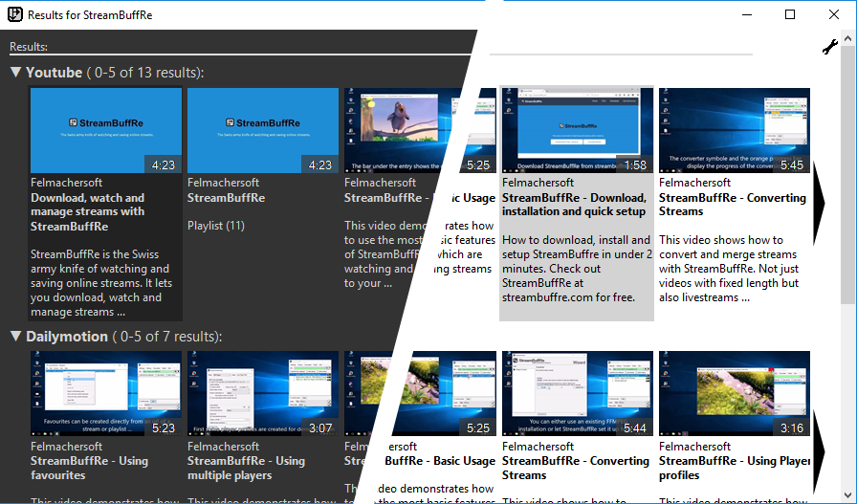Screen dimensions: 857x504
Task: Open the 'Download, watch and manage streams' thumbnail
Action: (x=106, y=131)
